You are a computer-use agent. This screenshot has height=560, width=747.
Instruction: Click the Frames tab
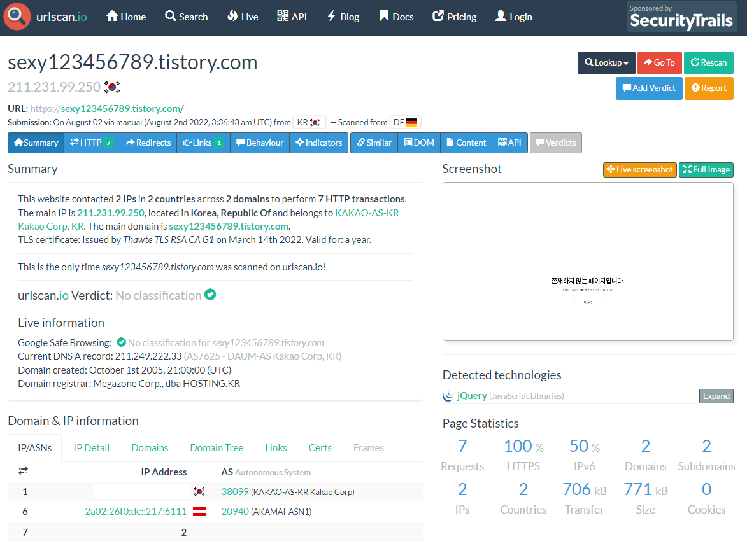click(x=368, y=447)
